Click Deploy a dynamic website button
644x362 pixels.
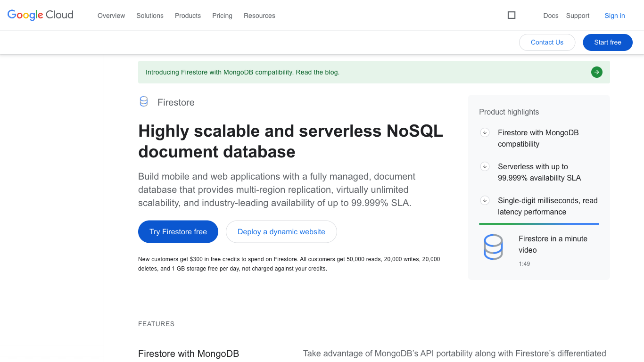tap(281, 232)
